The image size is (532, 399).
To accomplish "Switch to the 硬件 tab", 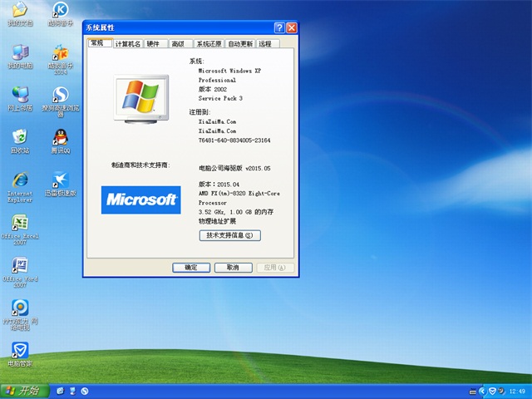I will (x=154, y=43).
